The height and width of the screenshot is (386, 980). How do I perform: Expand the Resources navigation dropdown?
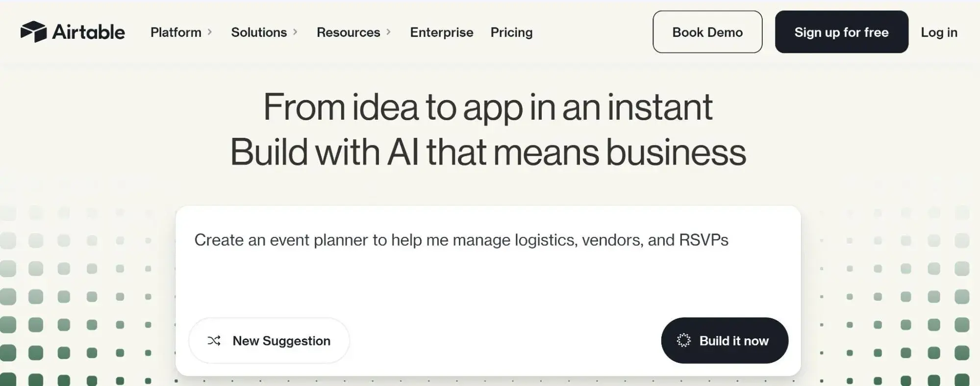coord(349,32)
